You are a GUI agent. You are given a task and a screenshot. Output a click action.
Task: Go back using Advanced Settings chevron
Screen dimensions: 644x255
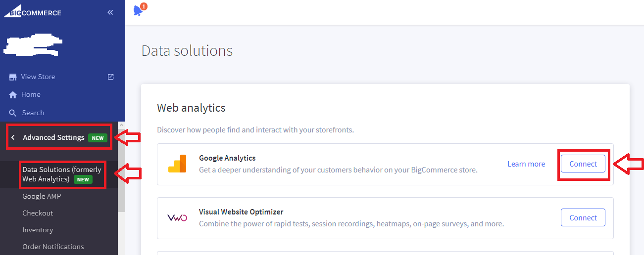(13, 137)
